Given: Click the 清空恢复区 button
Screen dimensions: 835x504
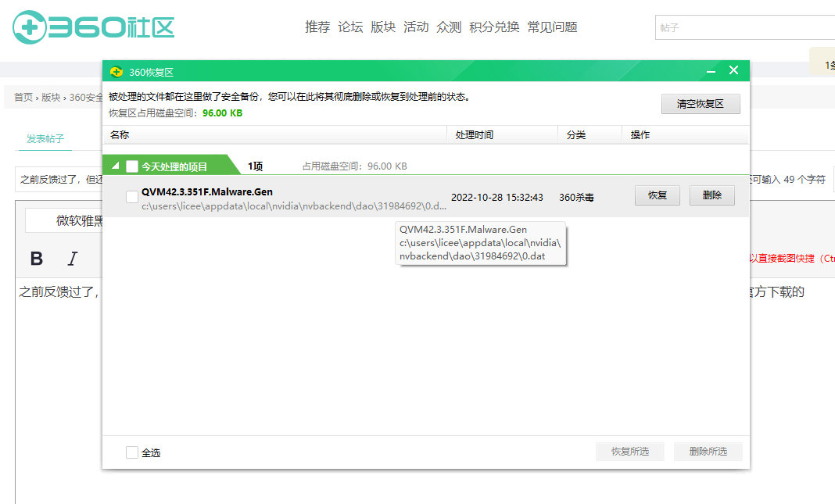Looking at the screenshot, I should [x=701, y=104].
